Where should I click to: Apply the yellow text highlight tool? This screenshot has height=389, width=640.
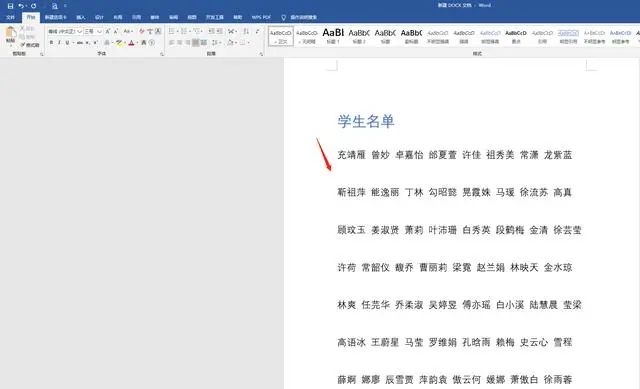pos(119,42)
